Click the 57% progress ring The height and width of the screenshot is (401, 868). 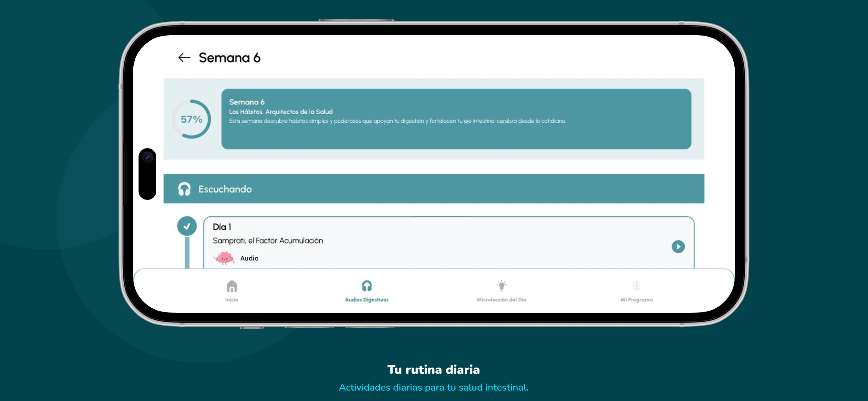[191, 119]
